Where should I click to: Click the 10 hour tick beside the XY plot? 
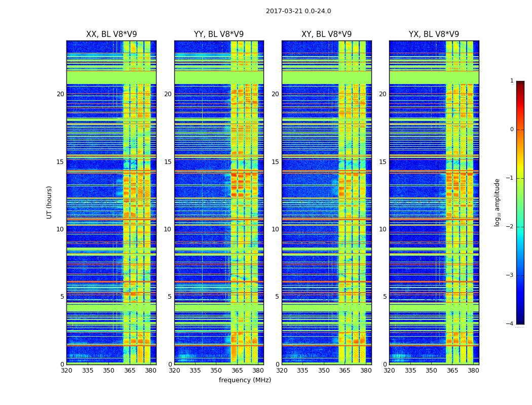(275, 229)
